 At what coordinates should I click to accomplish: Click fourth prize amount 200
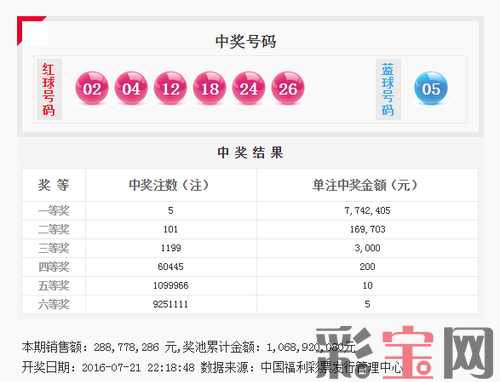coord(367,267)
